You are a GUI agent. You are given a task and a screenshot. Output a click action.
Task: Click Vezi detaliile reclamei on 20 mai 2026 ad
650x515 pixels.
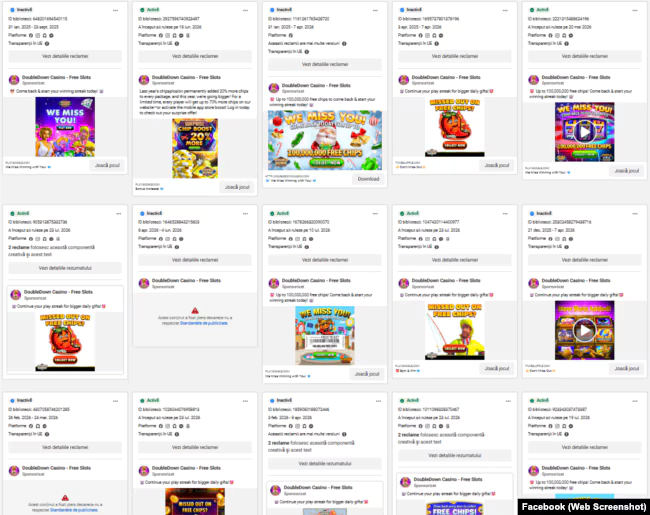click(585, 56)
